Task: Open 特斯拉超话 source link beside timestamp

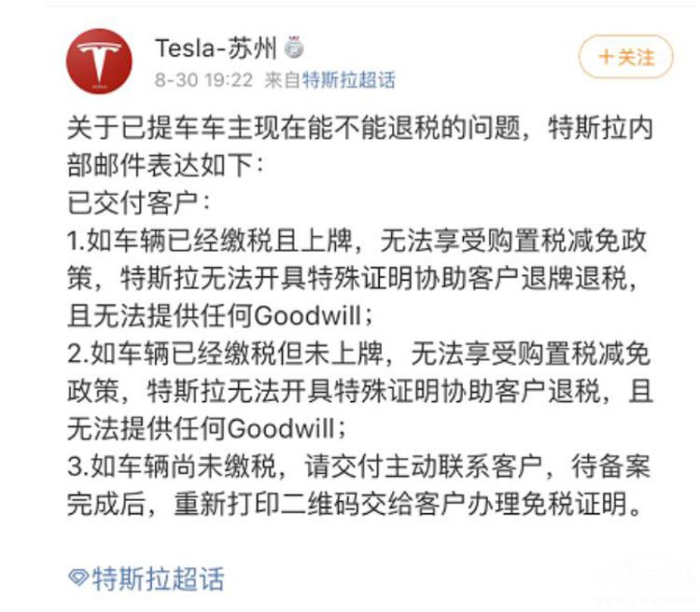Action: (x=346, y=80)
